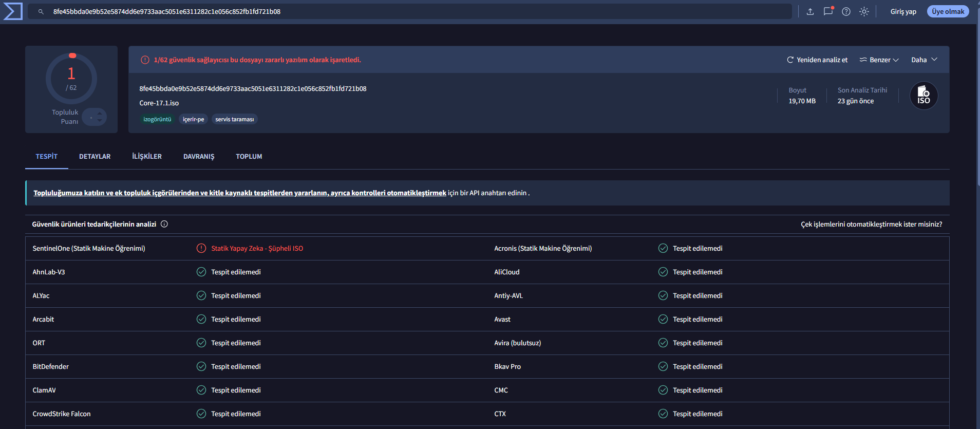
Task: Switch to the TESPİT tab
Action: point(47,156)
